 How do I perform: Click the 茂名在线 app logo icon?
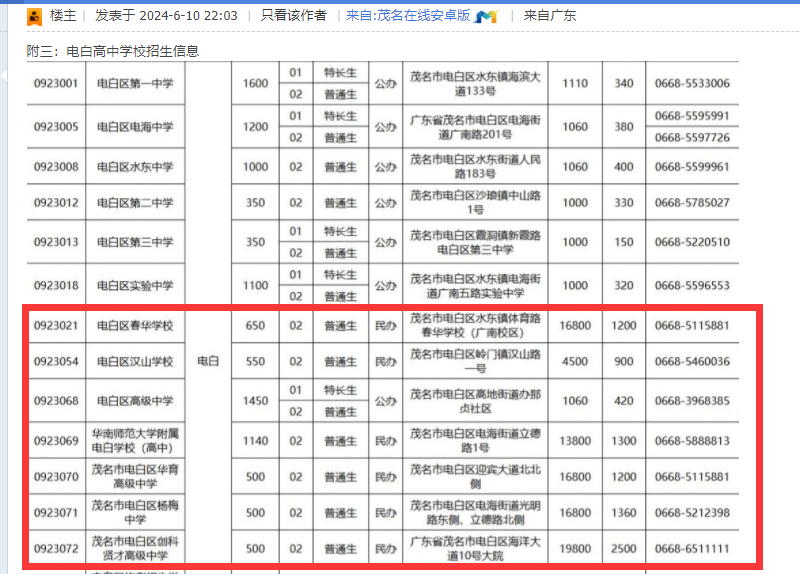pos(487,16)
